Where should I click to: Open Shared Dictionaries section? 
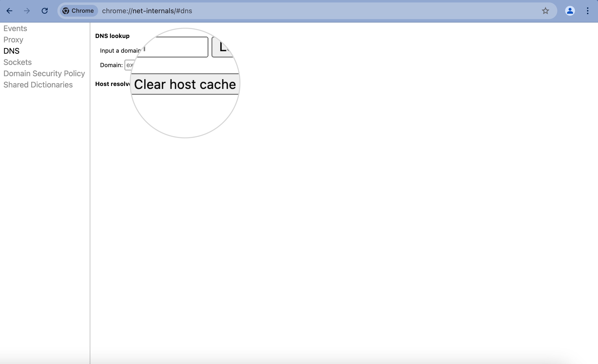click(x=38, y=85)
